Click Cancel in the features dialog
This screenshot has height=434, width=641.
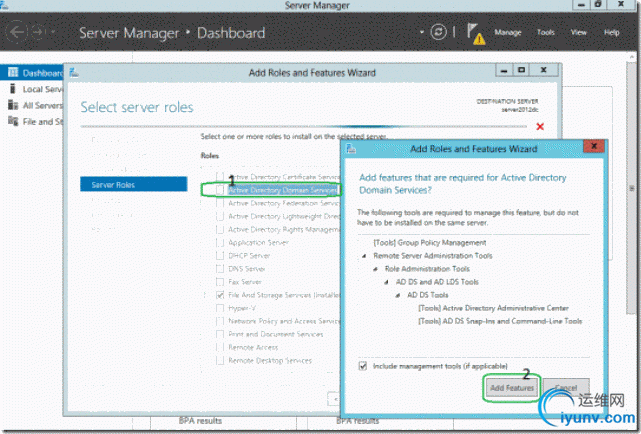tap(566, 388)
